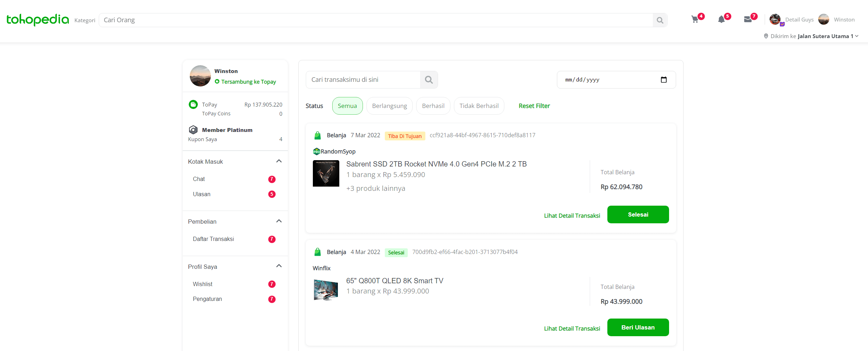Select the Berhasil status filter

[433, 105]
